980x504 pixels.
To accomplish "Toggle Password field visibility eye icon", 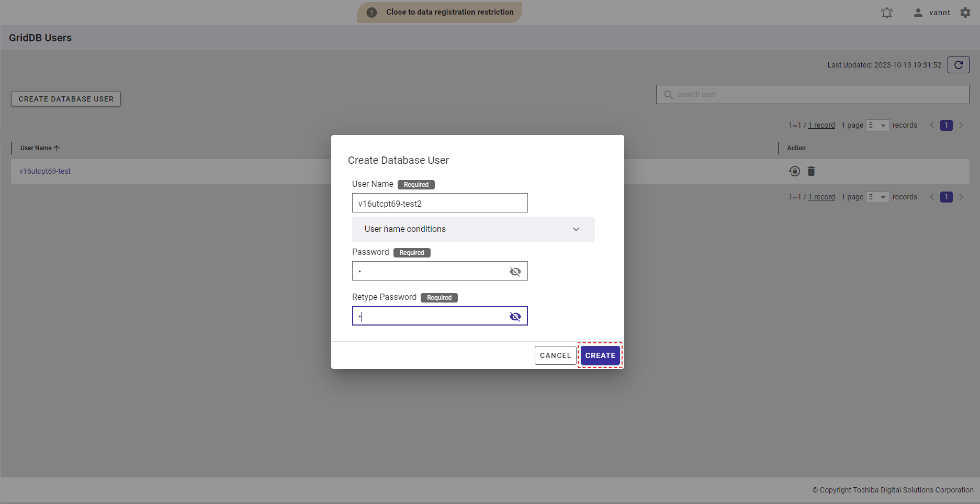I will point(515,272).
